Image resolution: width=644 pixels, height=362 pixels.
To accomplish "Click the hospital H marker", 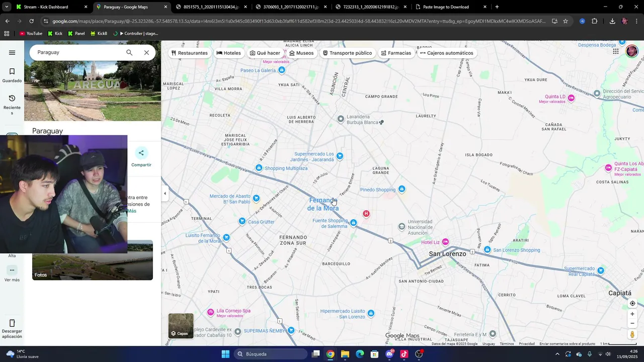I will coord(366,214).
